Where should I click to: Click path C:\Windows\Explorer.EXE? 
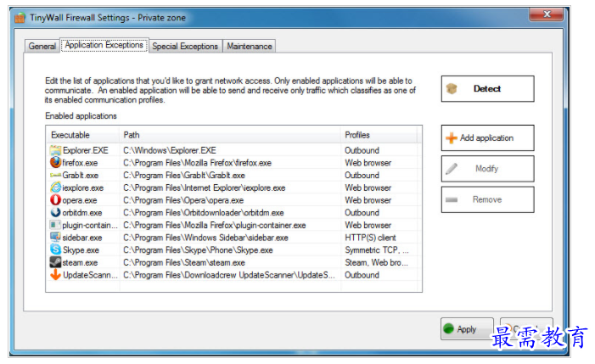[170, 150]
